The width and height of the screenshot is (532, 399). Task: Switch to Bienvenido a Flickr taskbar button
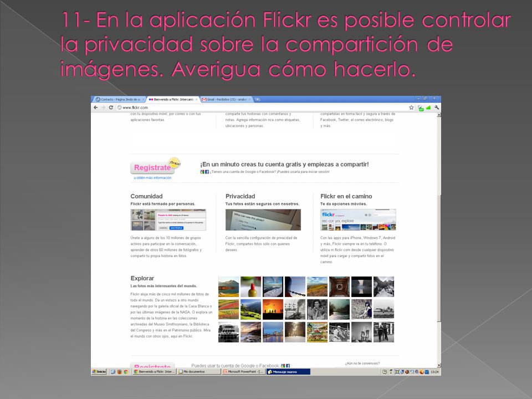155,372
